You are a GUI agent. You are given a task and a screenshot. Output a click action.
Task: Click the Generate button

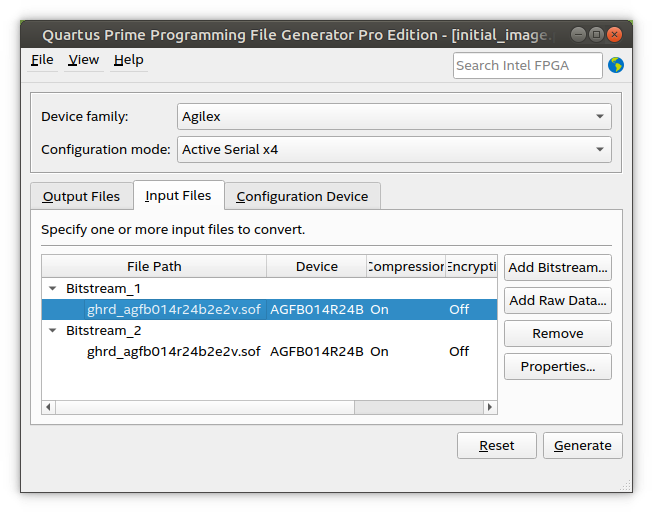point(582,446)
